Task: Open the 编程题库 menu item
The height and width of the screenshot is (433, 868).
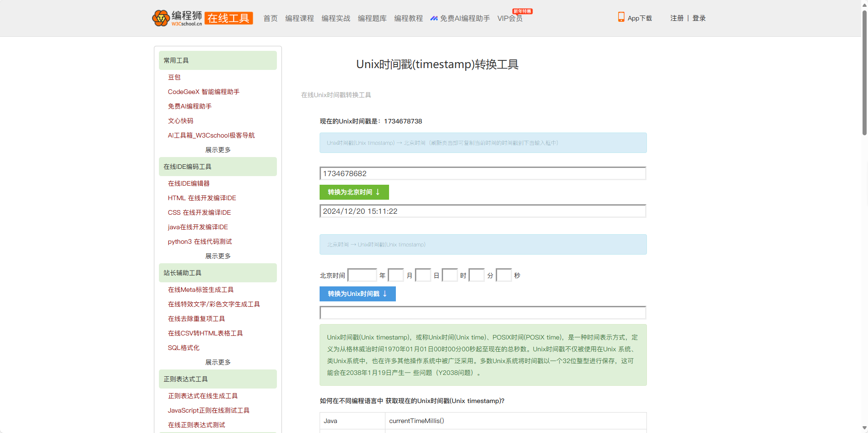Action: [372, 18]
